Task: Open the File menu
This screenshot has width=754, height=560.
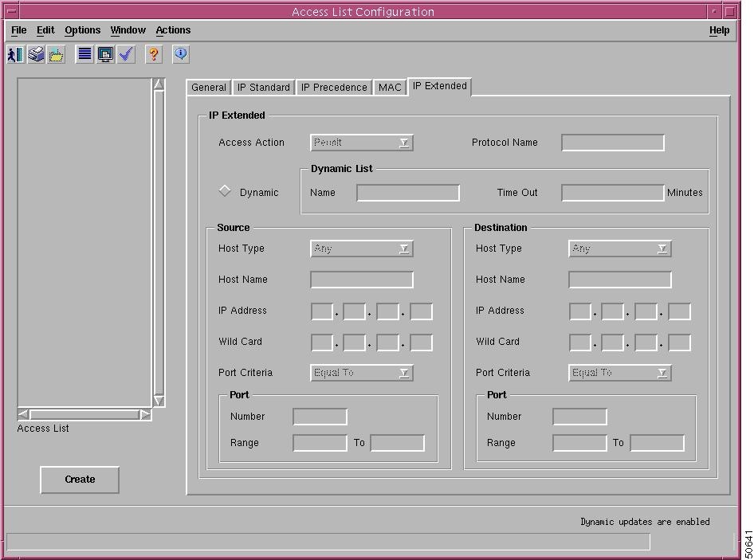Action: [19, 29]
